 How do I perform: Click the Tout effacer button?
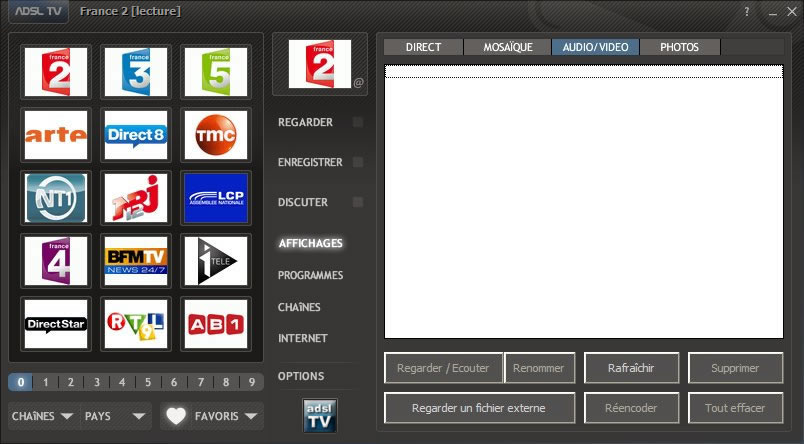(x=735, y=408)
